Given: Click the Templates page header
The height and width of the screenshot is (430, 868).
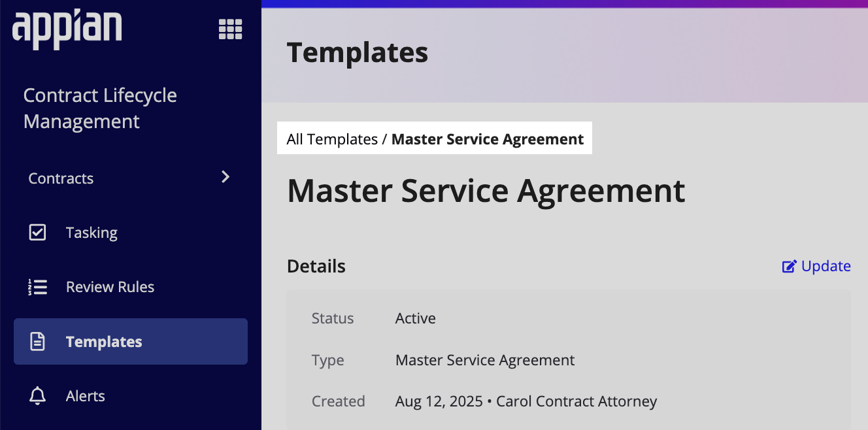Looking at the screenshot, I should pos(358,52).
